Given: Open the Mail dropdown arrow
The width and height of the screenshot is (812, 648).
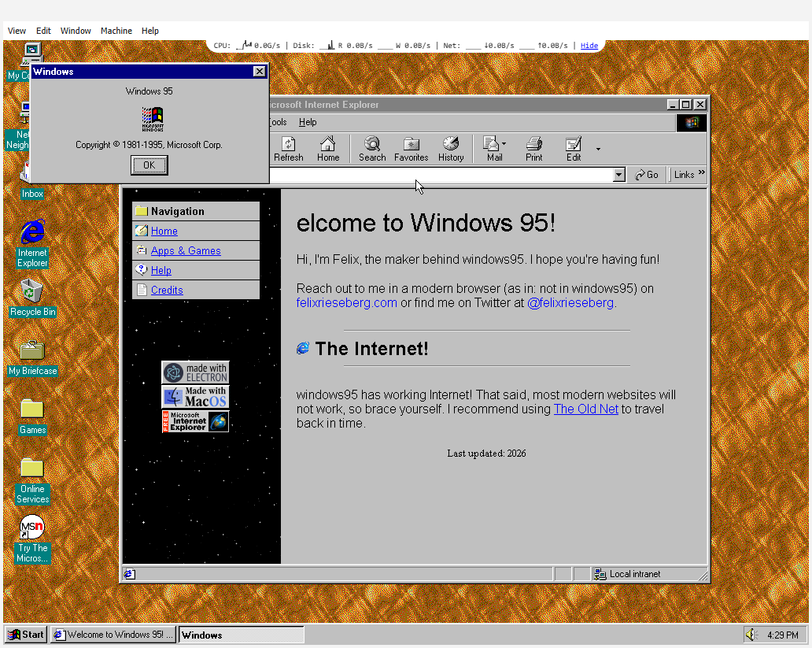Looking at the screenshot, I should coord(504,143).
